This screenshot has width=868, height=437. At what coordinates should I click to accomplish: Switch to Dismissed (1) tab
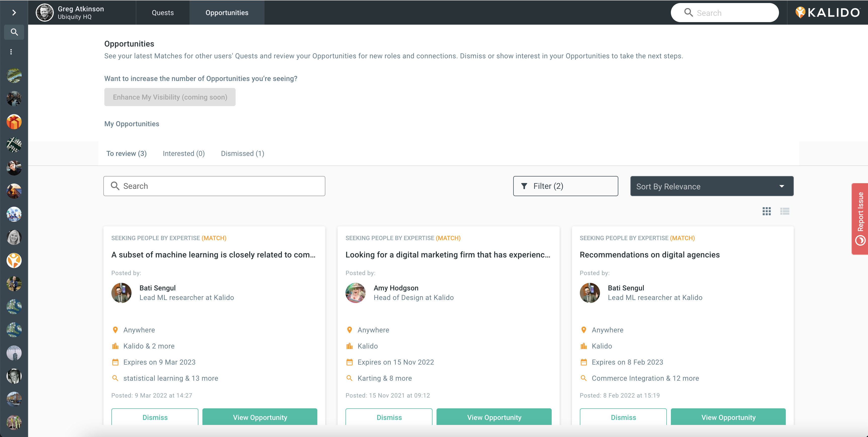click(x=243, y=154)
